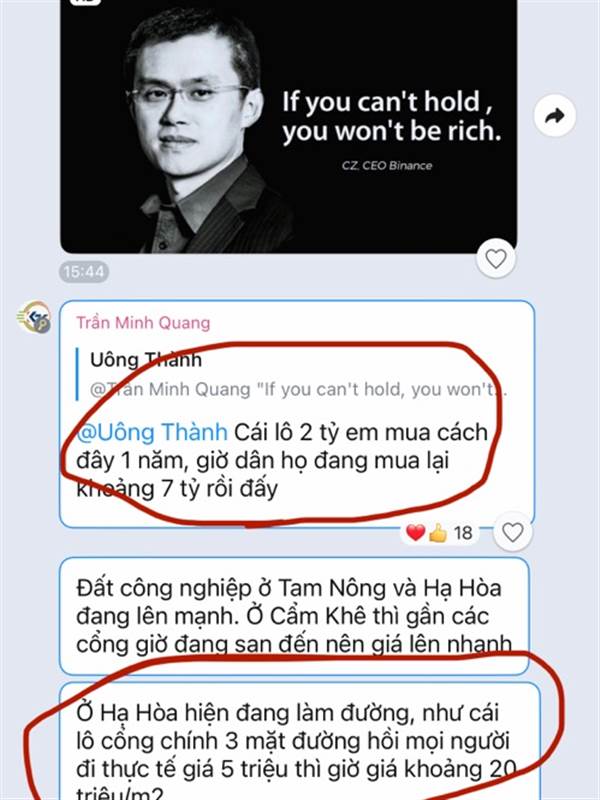Tap the @Uông Thành mention

(152, 432)
